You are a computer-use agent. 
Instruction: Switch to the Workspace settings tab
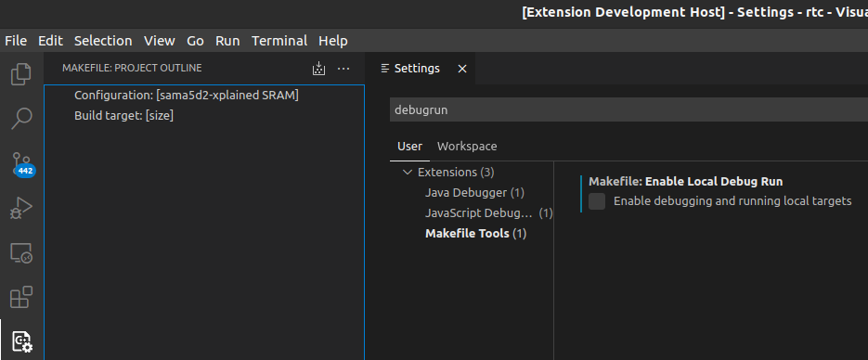click(467, 147)
